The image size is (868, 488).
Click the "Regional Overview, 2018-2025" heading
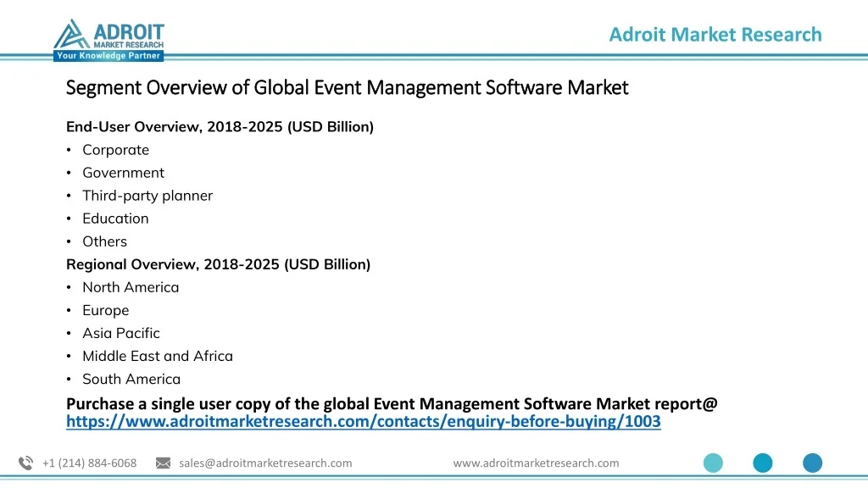218,264
